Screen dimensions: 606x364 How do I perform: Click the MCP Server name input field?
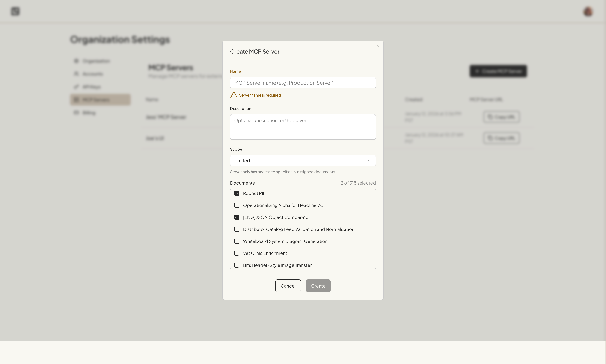(x=303, y=83)
